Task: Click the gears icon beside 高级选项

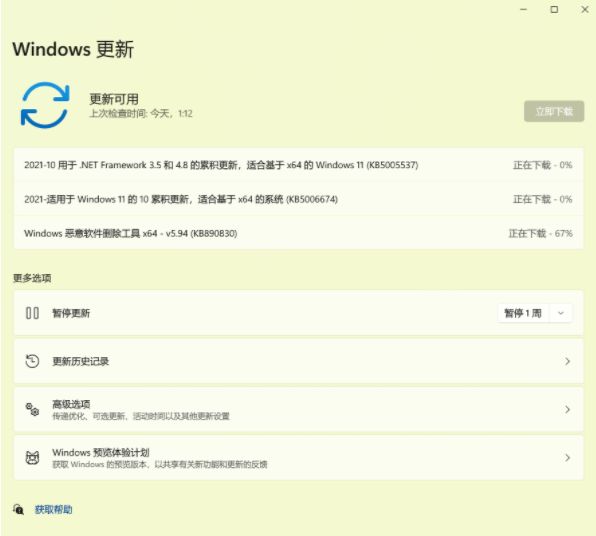Action: pyautogui.click(x=32, y=409)
